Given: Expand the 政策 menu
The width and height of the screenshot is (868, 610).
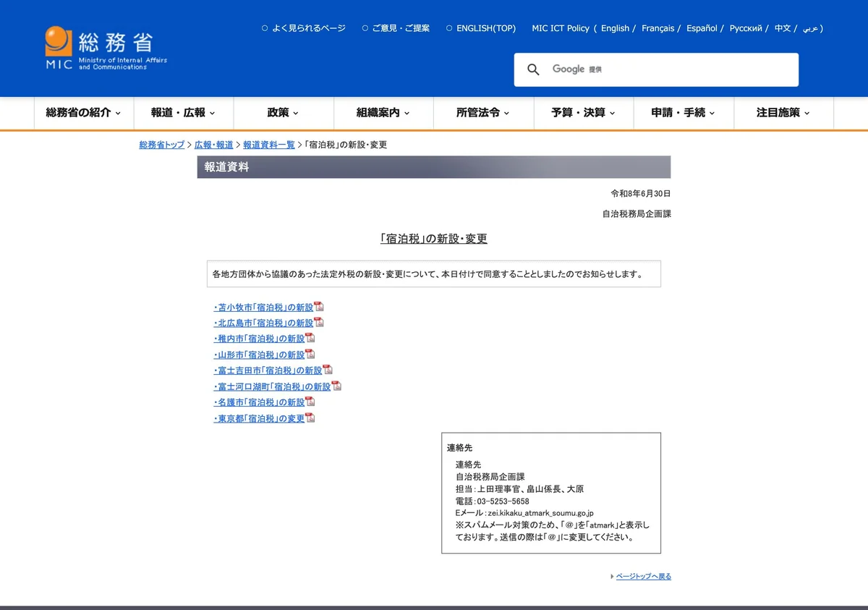Looking at the screenshot, I should pos(284,113).
